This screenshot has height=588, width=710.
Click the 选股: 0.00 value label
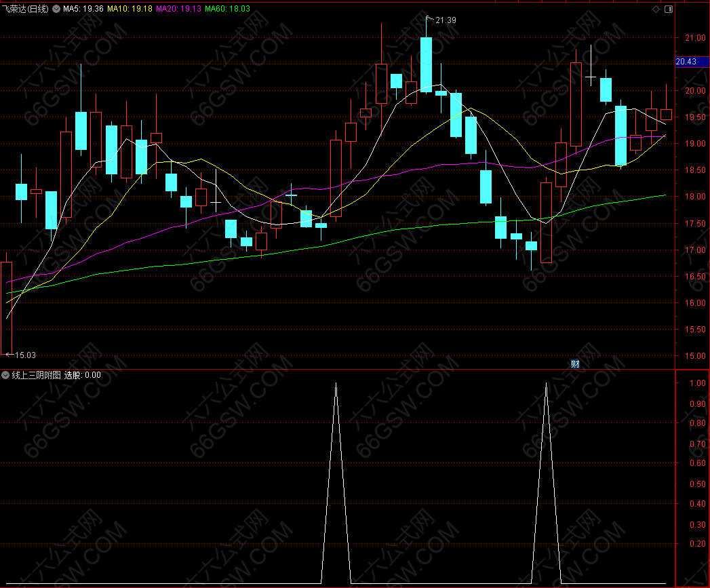(x=83, y=375)
